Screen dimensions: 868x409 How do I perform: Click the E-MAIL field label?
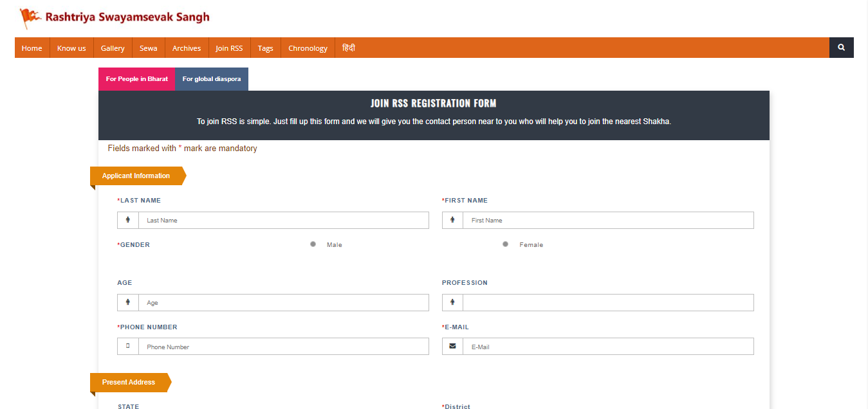click(x=456, y=327)
